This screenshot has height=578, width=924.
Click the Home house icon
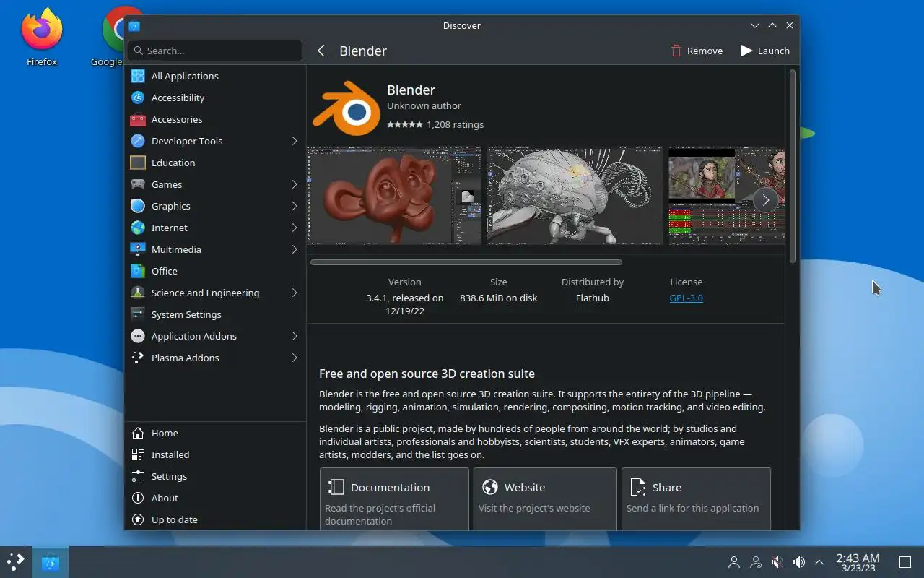(138, 433)
